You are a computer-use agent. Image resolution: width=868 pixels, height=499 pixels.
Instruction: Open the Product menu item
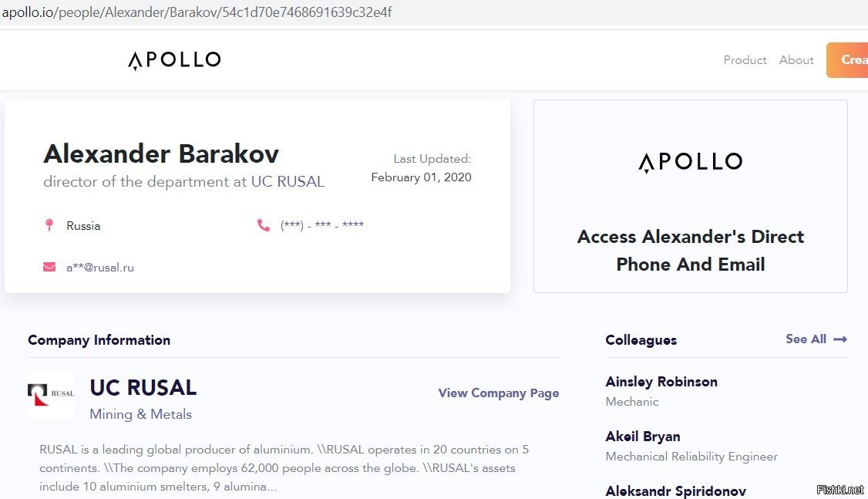[745, 60]
